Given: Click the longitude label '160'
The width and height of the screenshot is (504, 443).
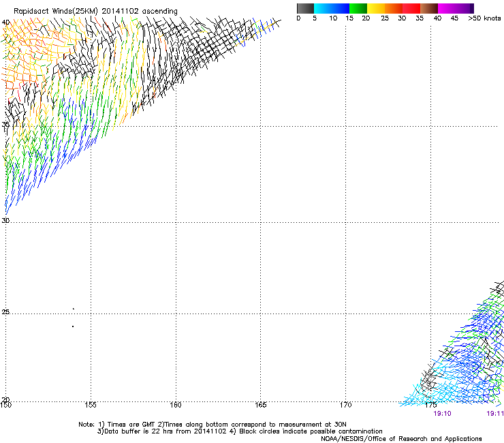Looking at the screenshot, I should coord(176,405).
